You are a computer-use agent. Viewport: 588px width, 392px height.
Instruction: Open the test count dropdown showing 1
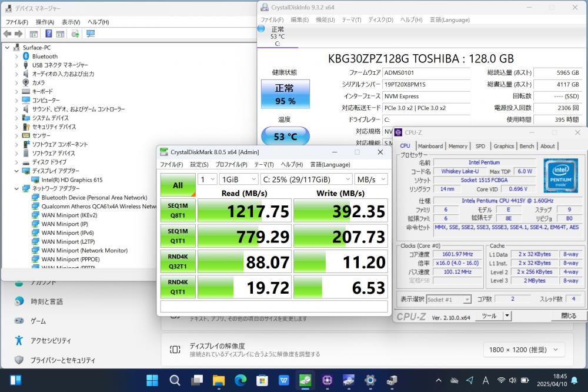coord(208,180)
